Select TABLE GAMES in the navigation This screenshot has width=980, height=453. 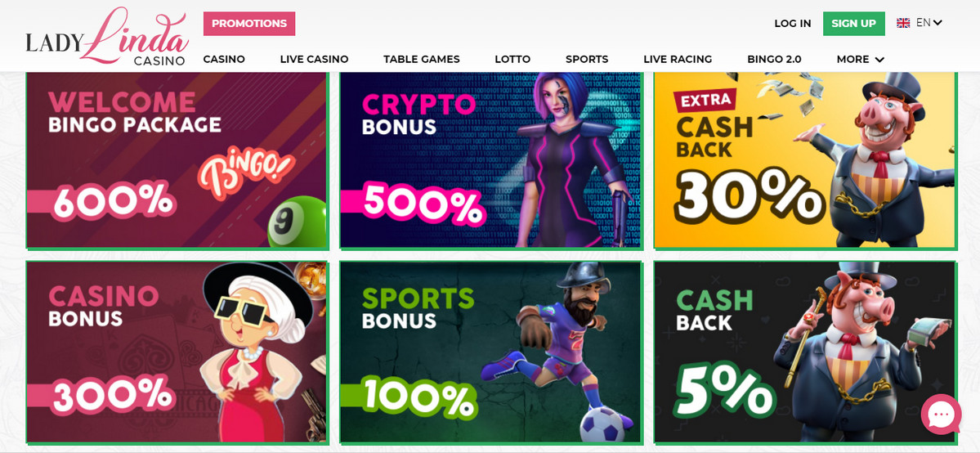(422, 60)
